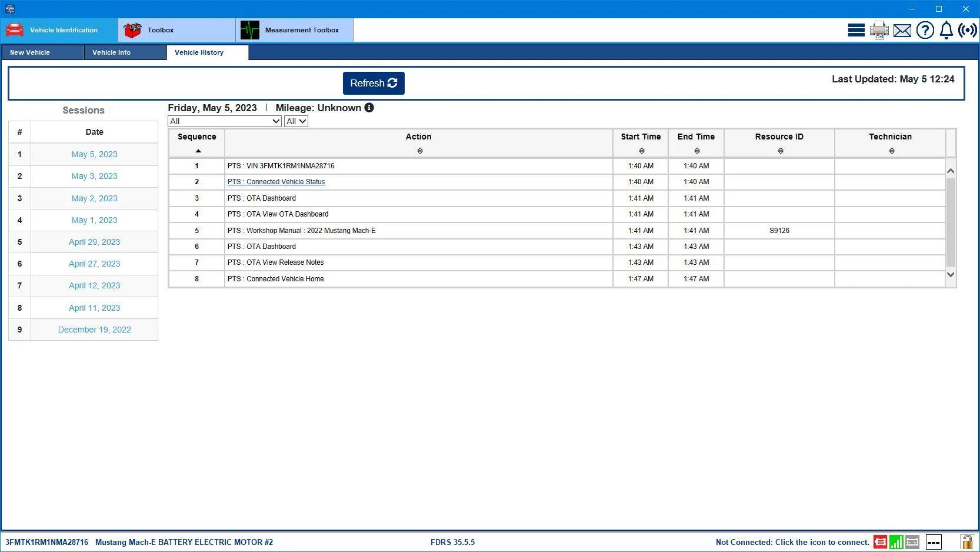Screen dimensions: 980x552
Task: Open the May 2, 2023 session
Action: click(x=94, y=198)
